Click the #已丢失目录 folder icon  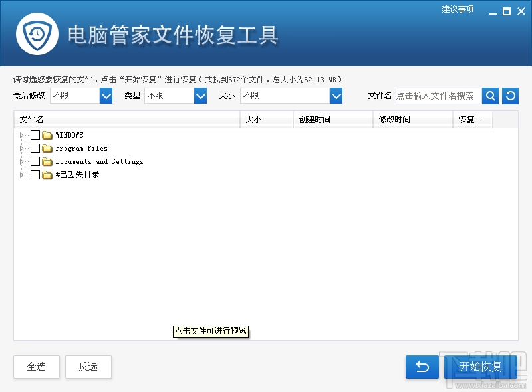pyautogui.click(x=47, y=175)
